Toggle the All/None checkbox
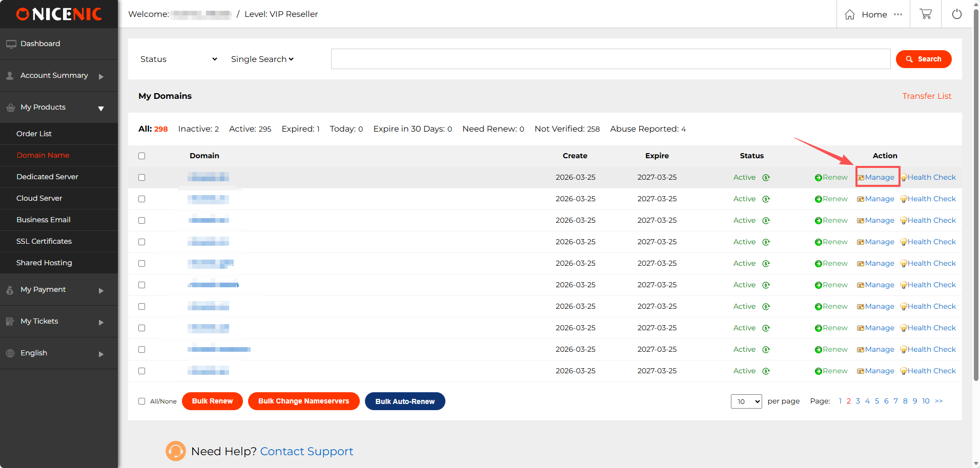This screenshot has width=980, height=468. (x=142, y=401)
